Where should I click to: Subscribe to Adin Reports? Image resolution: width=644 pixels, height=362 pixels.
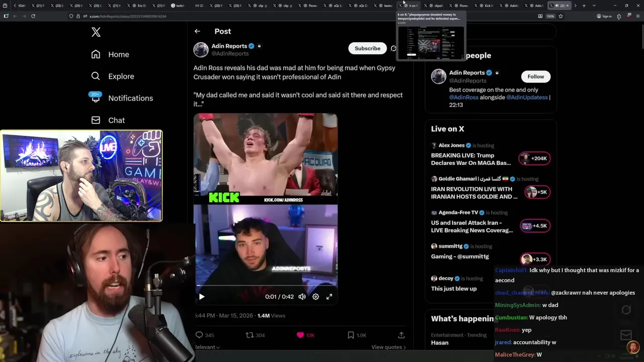[367, 48]
